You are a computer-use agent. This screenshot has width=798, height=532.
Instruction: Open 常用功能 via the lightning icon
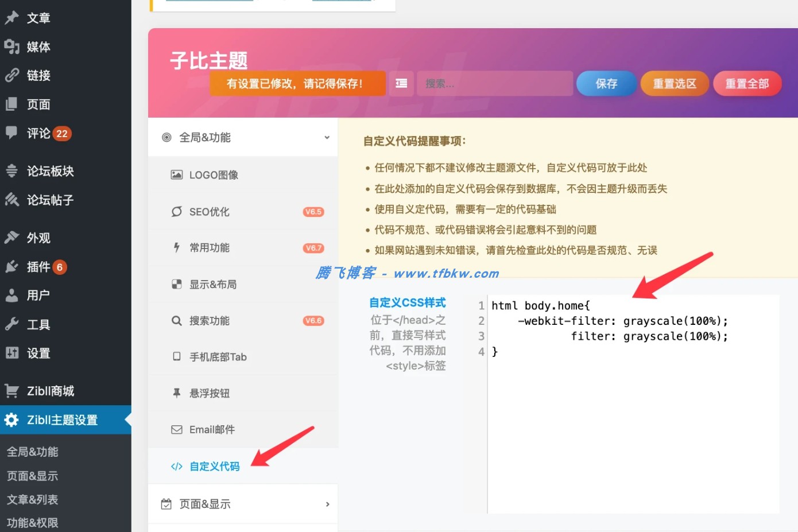[176, 247]
